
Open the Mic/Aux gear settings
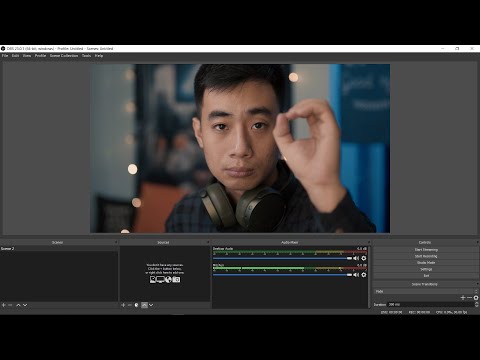pyautogui.click(x=364, y=275)
